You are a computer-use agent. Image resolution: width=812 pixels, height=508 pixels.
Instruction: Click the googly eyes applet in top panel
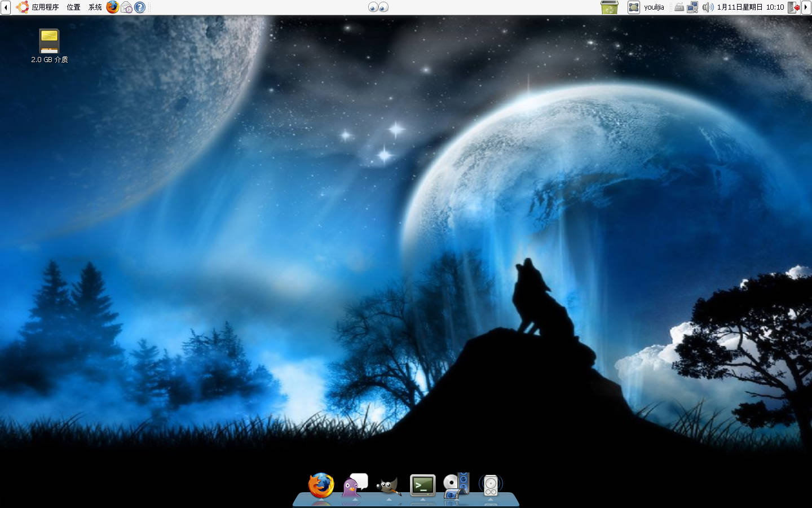378,7
